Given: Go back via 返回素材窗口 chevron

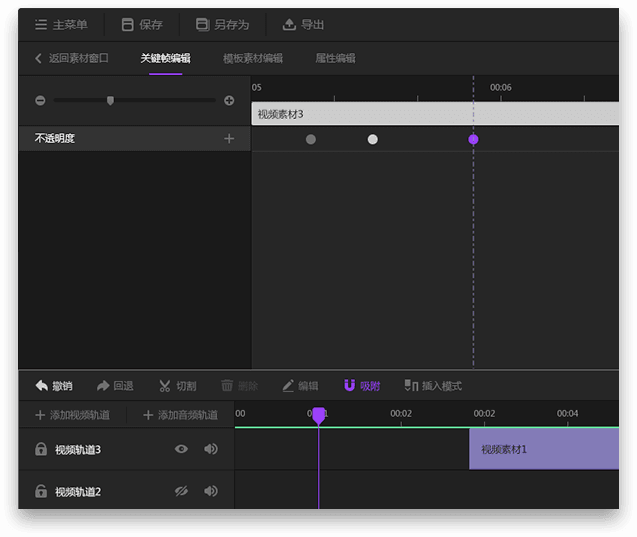Looking at the screenshot, I should pos(39,59).
